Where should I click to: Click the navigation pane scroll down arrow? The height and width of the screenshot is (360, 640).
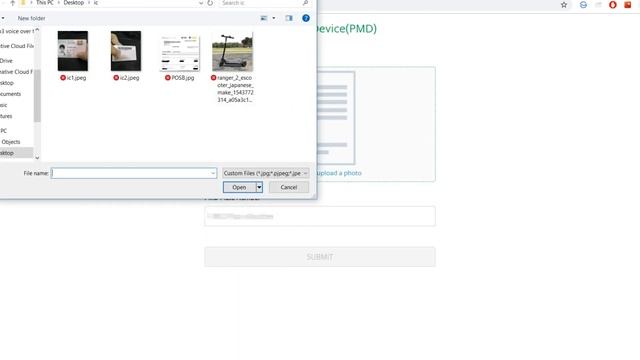tap(37, 158)
